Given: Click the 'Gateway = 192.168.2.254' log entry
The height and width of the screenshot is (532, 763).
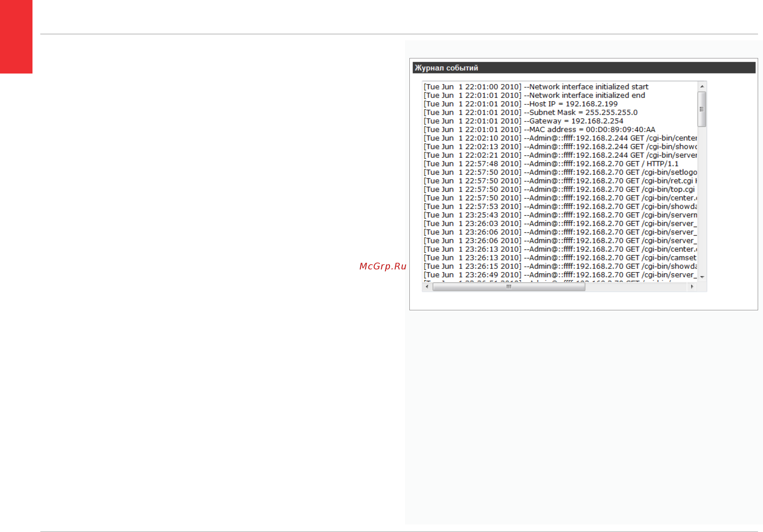Looking at the screenshot, I should point(523,121).
